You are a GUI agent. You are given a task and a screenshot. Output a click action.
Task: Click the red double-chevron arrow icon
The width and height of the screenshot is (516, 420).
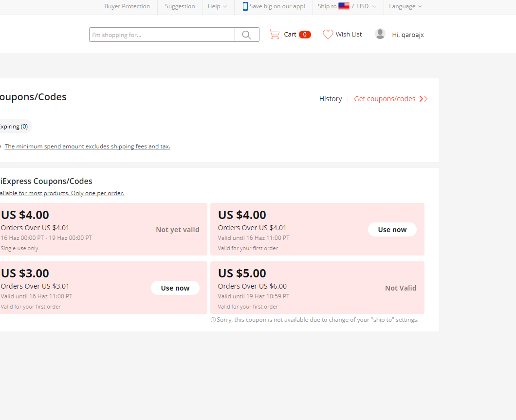click(x=424, y=99)
